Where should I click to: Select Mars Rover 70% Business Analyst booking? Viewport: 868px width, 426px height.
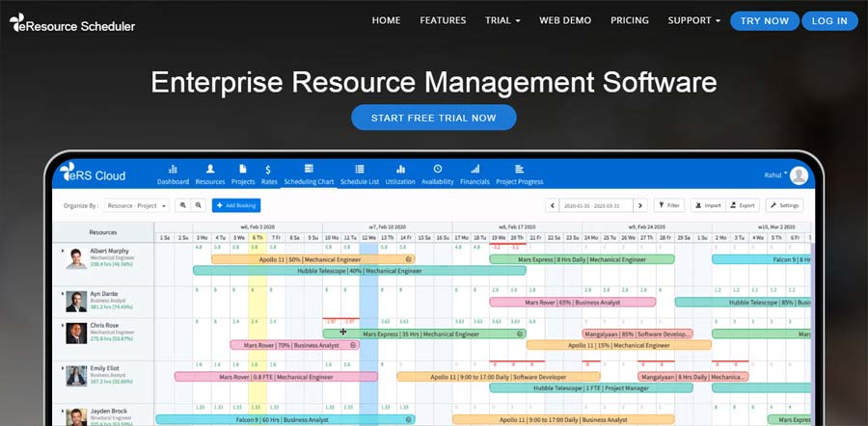(x=294, y=345)
